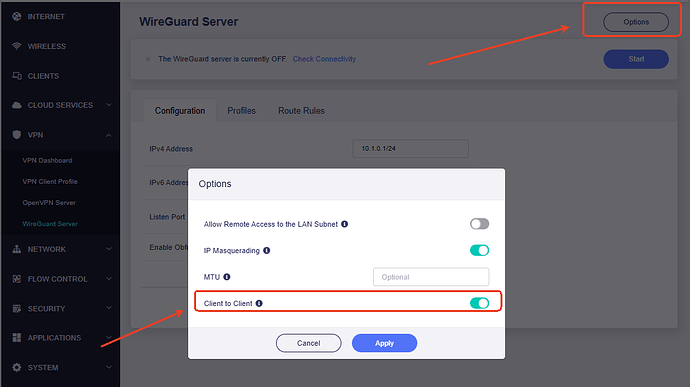Click the Applications grid icon
This screenshot has height=387, width=690.
[17, 338]
